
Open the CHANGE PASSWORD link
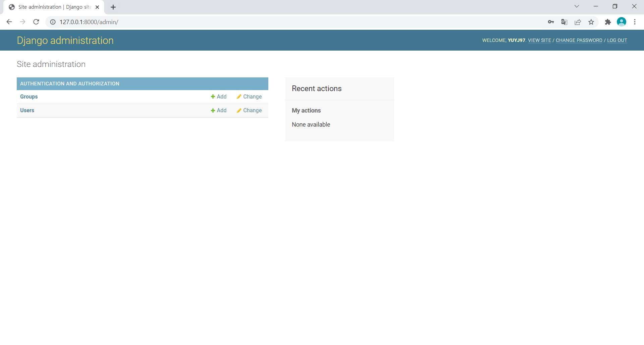[579, 40]
